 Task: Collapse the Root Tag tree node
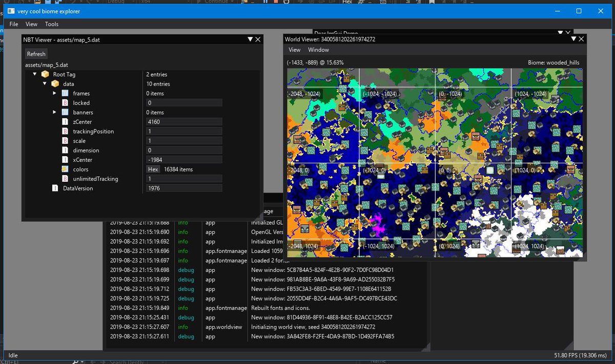35,74
